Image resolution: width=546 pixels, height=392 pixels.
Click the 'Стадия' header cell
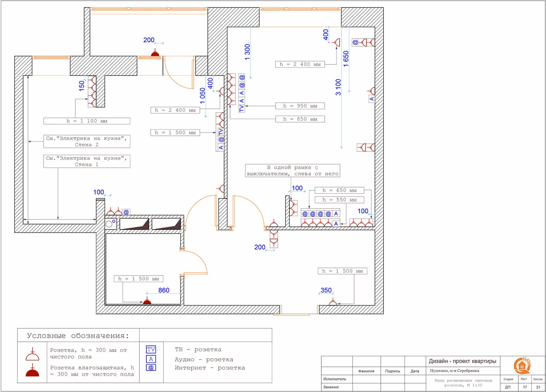(x=508, y=379)
